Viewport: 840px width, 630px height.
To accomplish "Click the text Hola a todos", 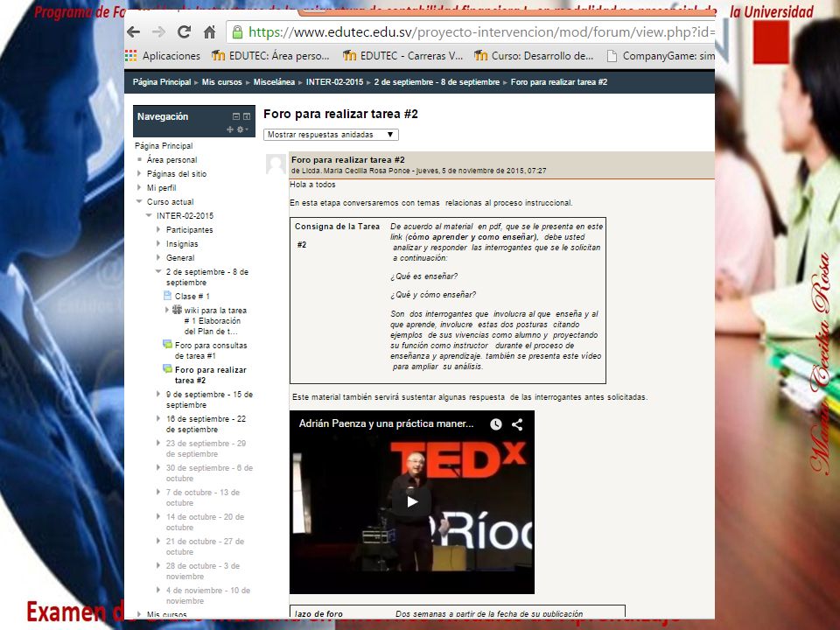I will pyautogui.click(x=313, y=185).
